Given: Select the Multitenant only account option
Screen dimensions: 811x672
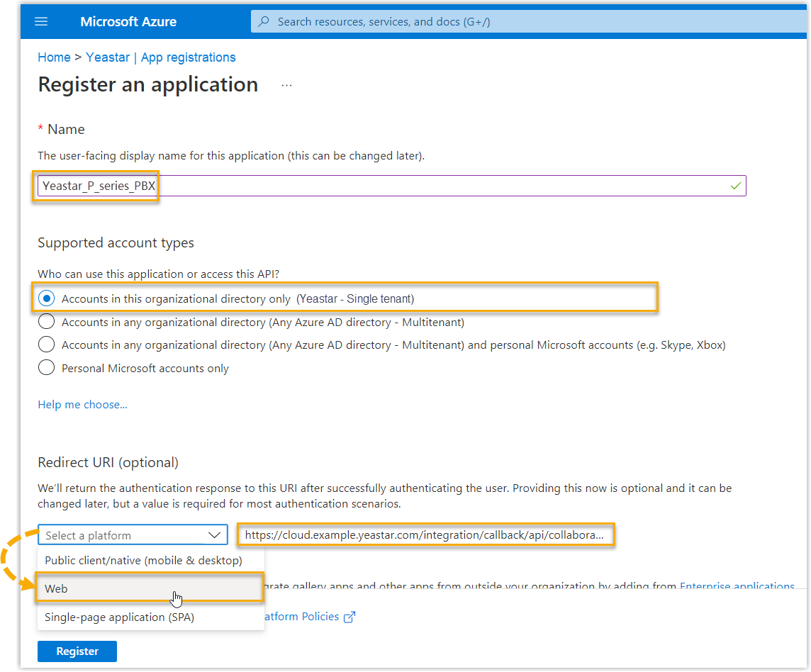Looking at the screenshot, I should pos(47,322).
